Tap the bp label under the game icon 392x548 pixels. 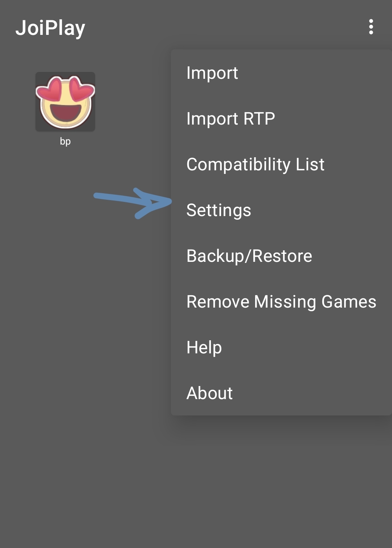click(x=65, y=141)
